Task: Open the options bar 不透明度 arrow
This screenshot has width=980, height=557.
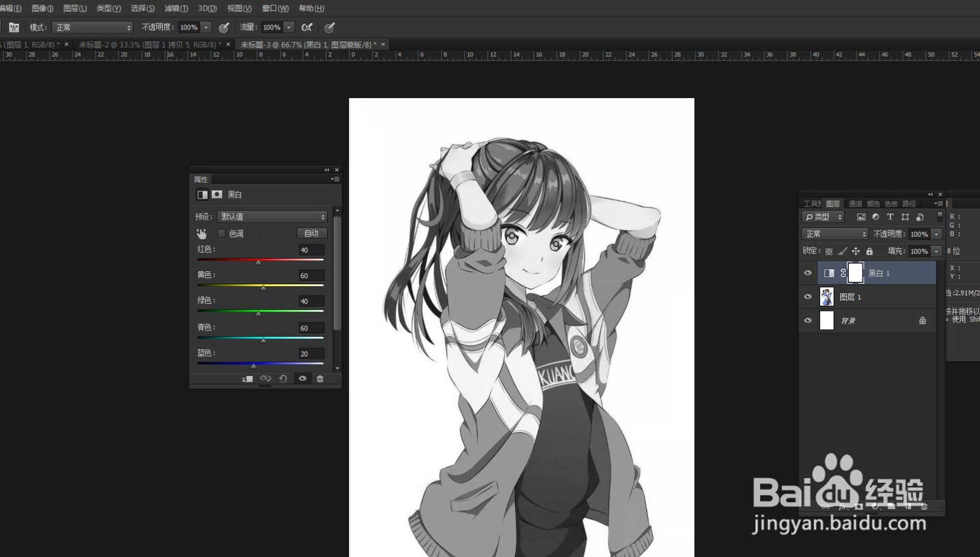Action: [206, 28]
